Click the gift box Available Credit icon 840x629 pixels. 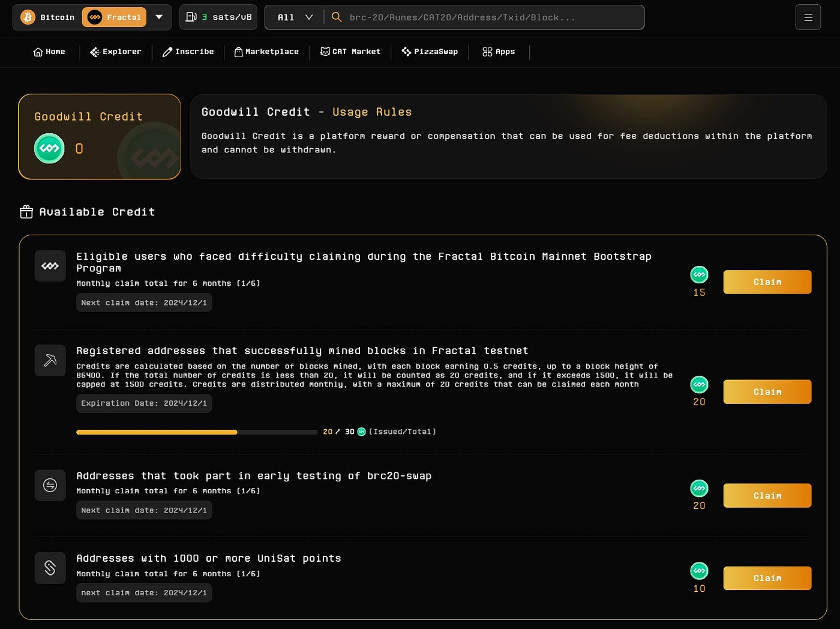pyautogui.click(x=26, y=212)
